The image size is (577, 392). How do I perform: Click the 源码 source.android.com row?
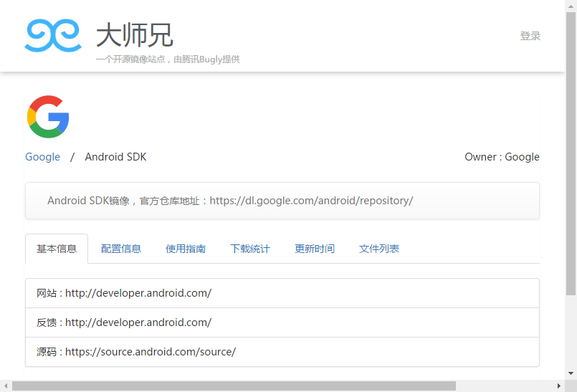tap(282, 352)
